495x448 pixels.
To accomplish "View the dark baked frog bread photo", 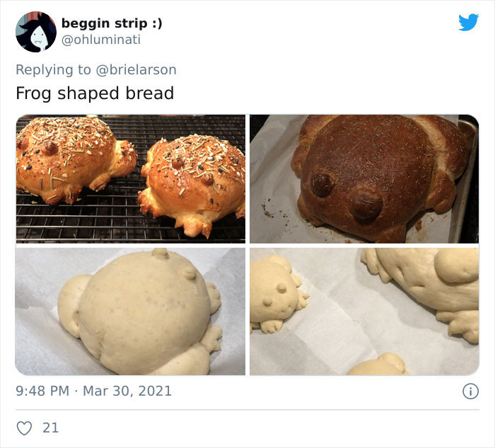I will coord(364,179).
